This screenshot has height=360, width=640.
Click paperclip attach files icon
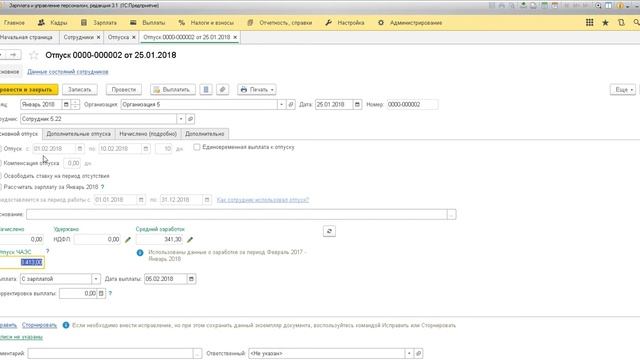point(222,89)
